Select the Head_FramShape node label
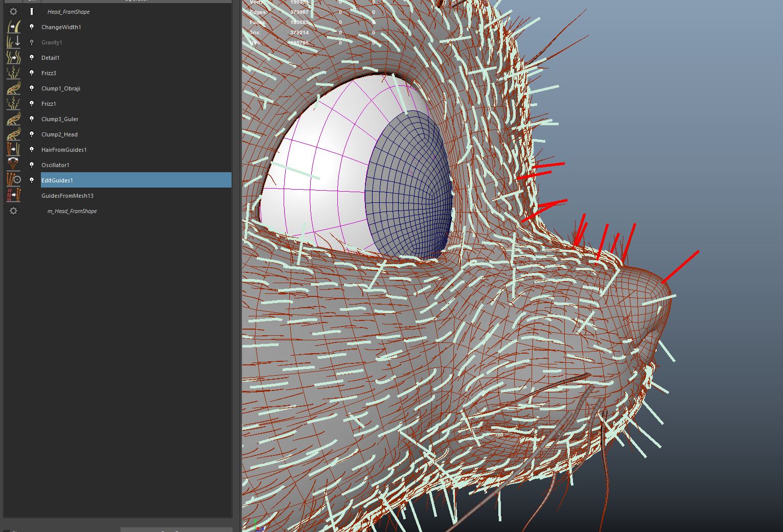This screenshot has width=783, height=532. (x=68, y=12)
